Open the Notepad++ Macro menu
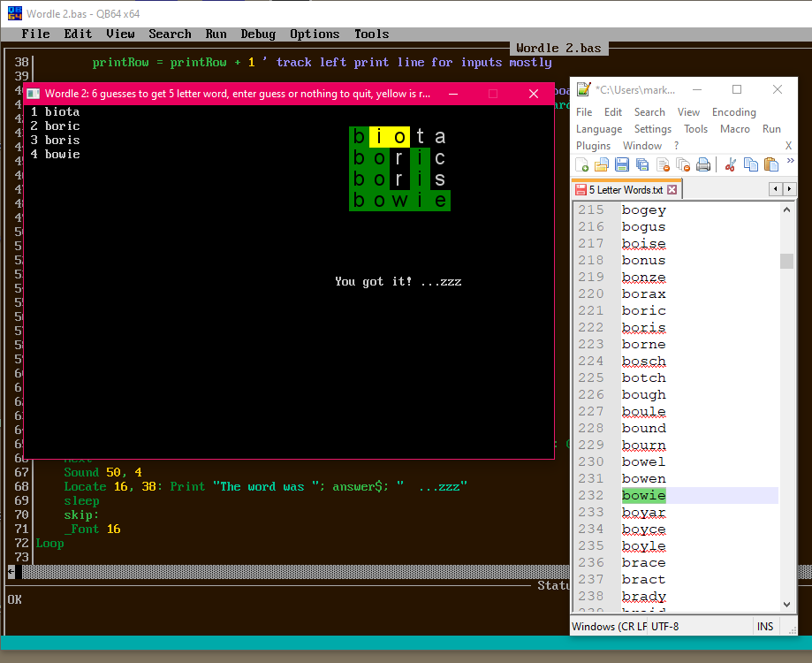 [x=735, y=129]
